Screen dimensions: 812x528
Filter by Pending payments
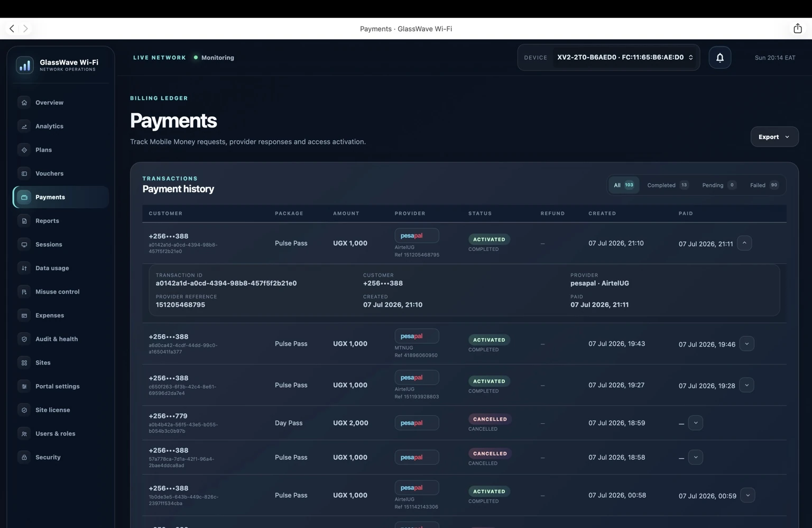[x=719, y=185]
